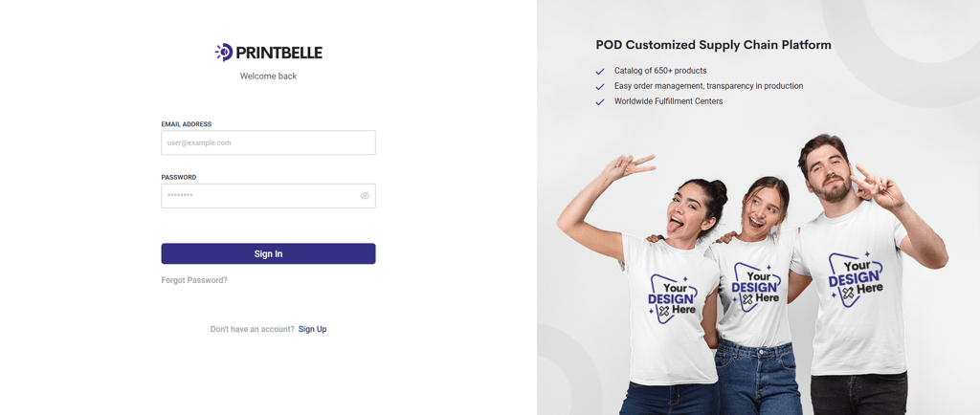The height and width of the screenshot is (415, 980).
Task: Toggle password visibility eye icon
Action: 365,196
